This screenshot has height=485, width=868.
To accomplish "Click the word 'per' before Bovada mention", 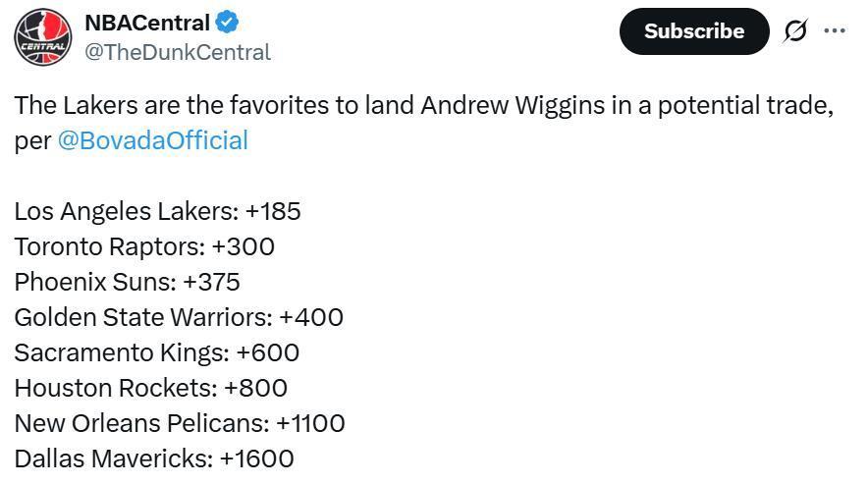I will tap(32, 141).
